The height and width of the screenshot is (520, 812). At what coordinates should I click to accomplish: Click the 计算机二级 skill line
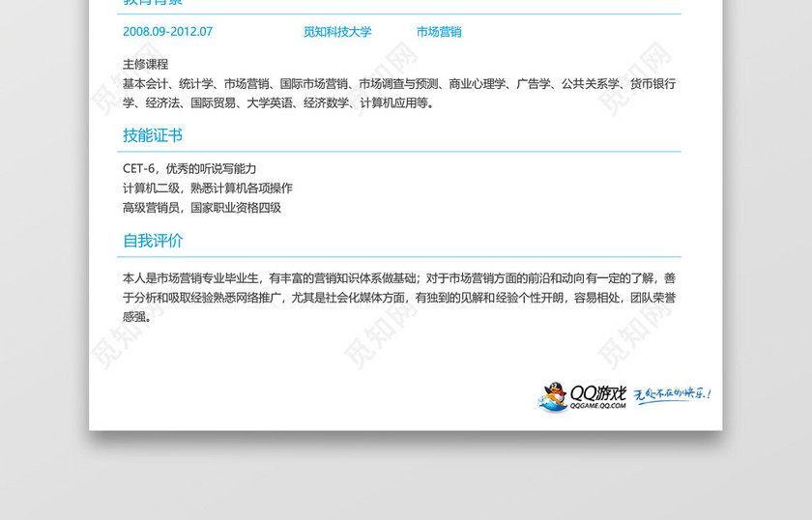208,188
